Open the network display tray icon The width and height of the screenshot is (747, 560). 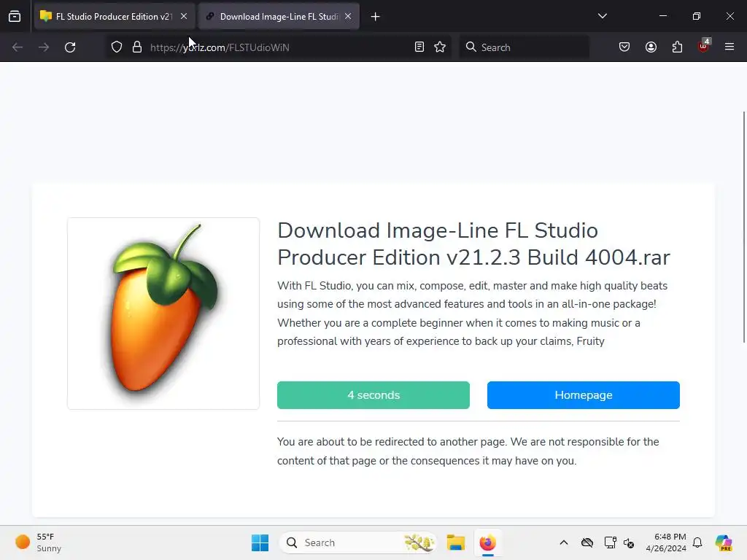click(x=610, y=542)
